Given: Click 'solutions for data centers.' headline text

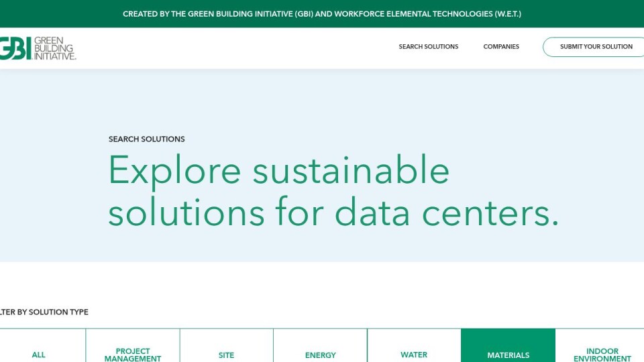Looking at the screenshot, I should coord(333,213).
